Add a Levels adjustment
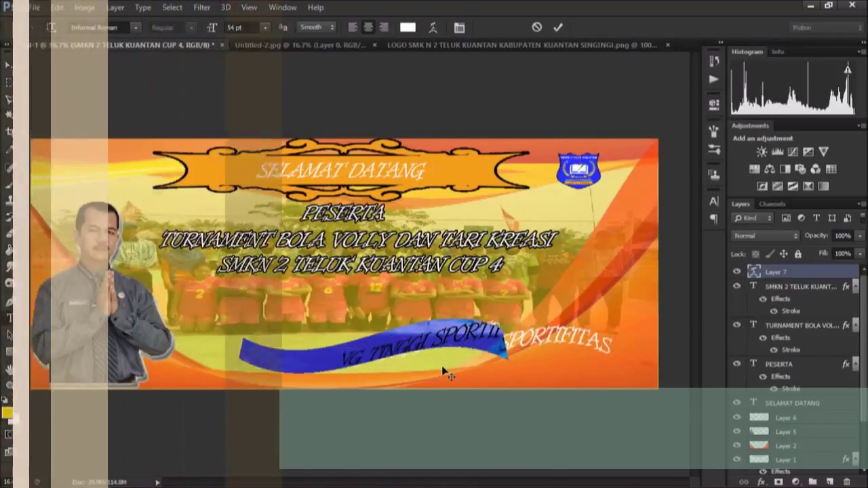Viewport: 868px width, 488px height. (777, 152)
